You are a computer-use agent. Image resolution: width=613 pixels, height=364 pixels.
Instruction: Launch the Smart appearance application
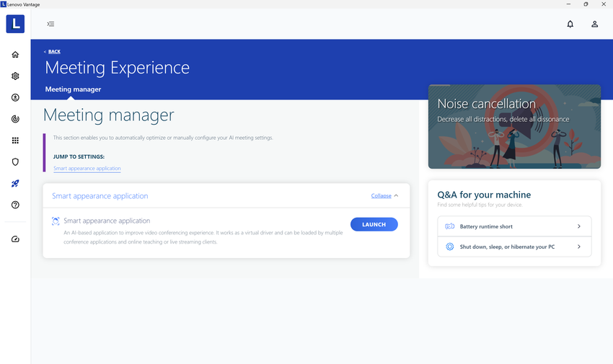click(x=374, y=224)
